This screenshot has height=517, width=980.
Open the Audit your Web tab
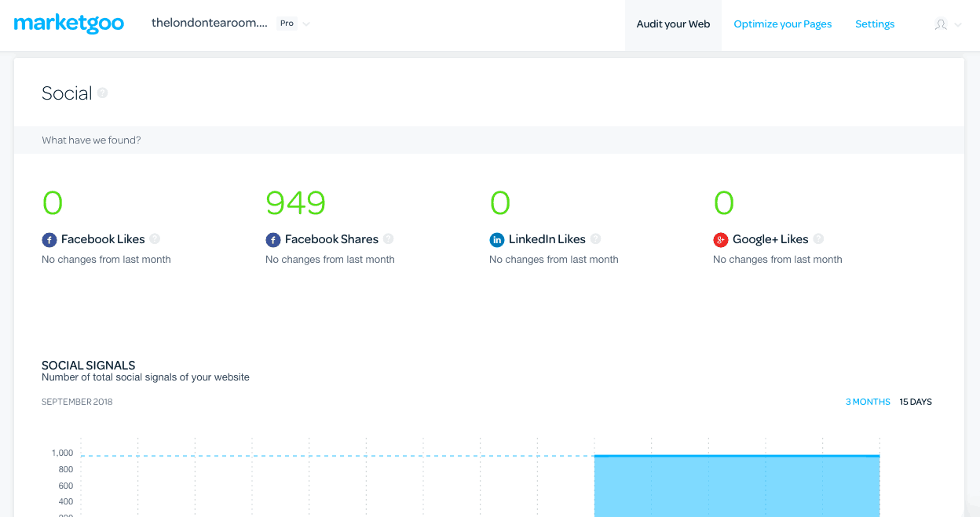pyautogui.click(x=673, y=25)
